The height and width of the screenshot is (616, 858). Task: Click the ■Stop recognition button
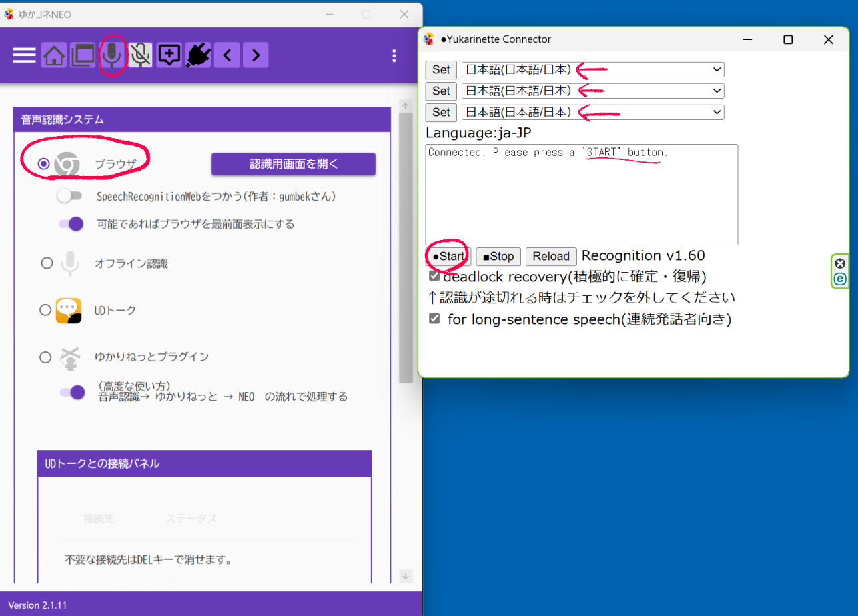point(498,257)
